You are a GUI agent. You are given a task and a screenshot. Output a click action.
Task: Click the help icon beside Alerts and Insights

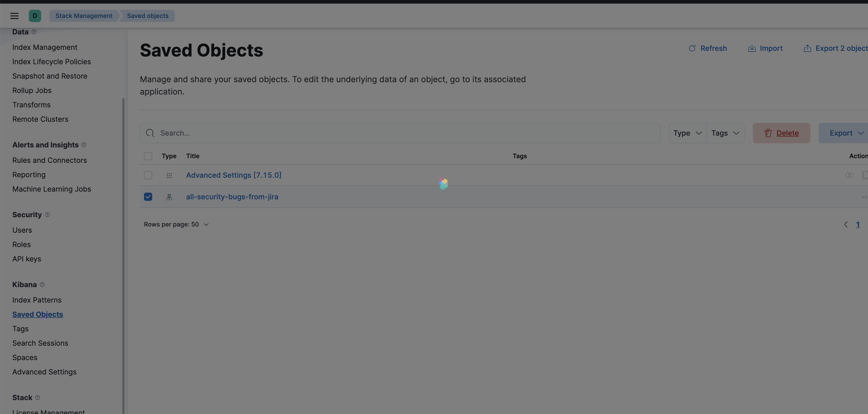84,145
